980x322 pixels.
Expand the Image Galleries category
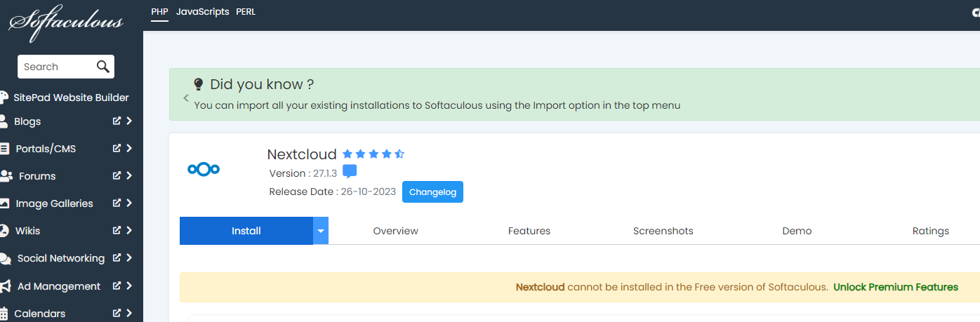[129, 203]
